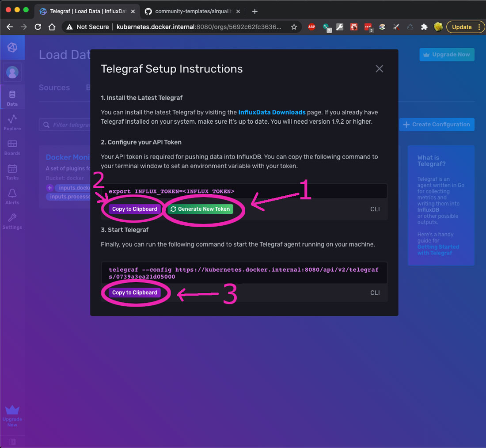
Task: Copy the export token command to clipboard
Action: 135,209
